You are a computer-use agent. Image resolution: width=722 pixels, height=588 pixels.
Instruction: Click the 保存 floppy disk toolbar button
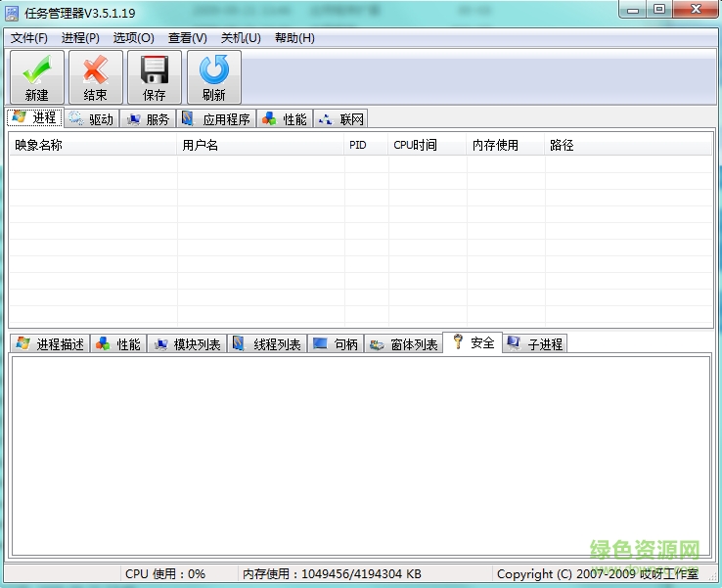[x=155, y=77]
